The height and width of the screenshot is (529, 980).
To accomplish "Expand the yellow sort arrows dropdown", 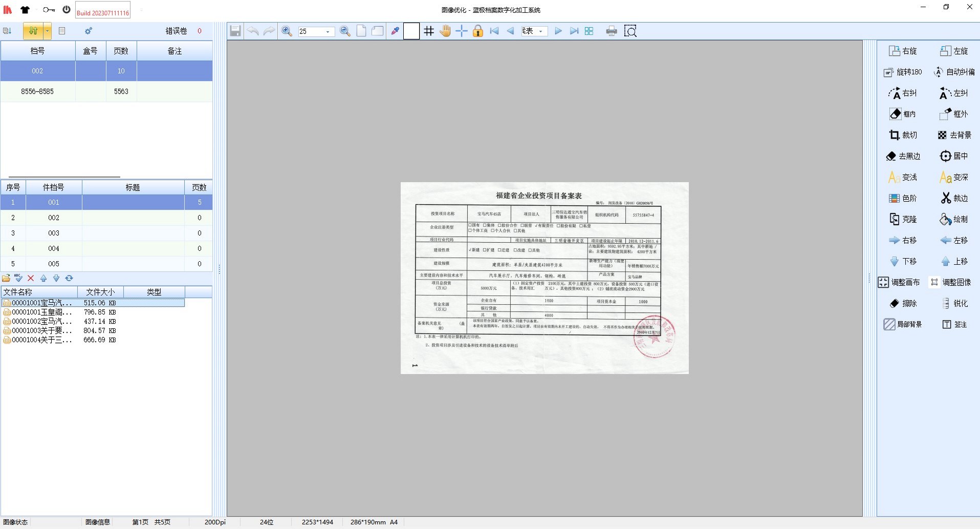I will (x=47, y=31).
